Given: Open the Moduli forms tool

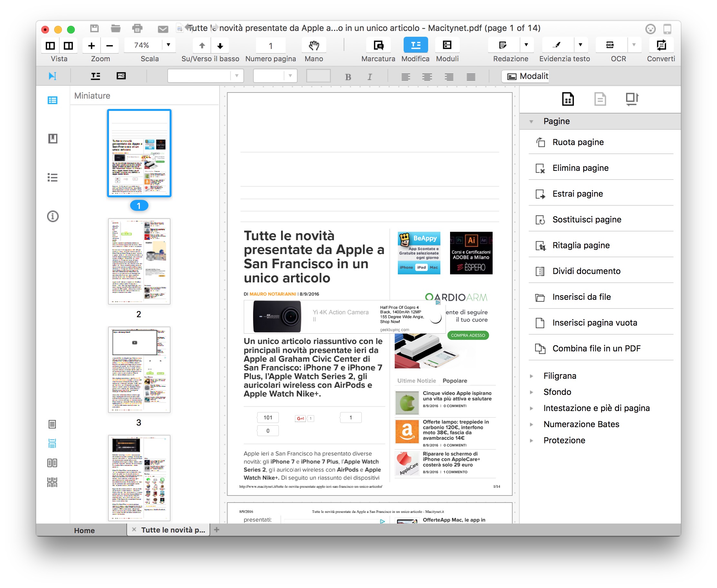Looking at the screenshot, I should [x=447, y=45].
